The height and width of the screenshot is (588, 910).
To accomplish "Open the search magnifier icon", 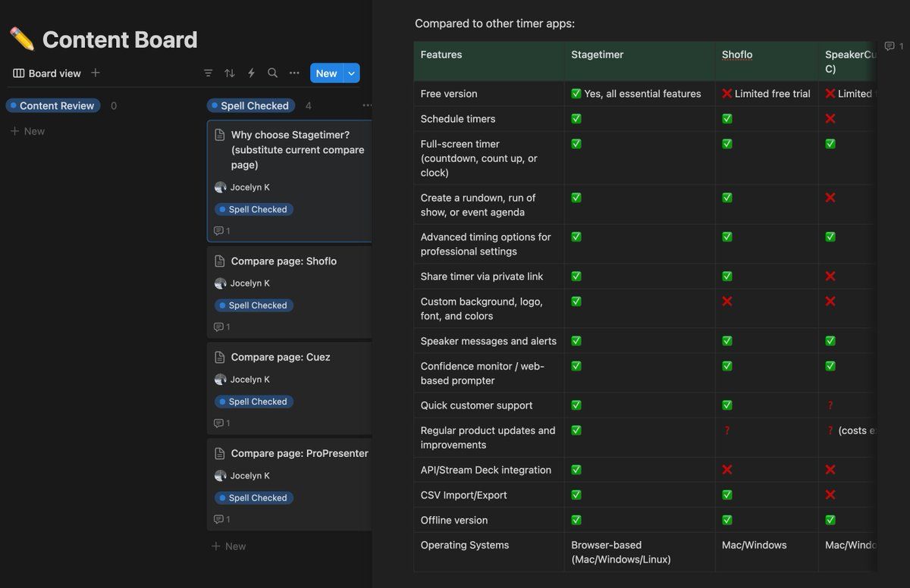I will click(x=272, y=73).
